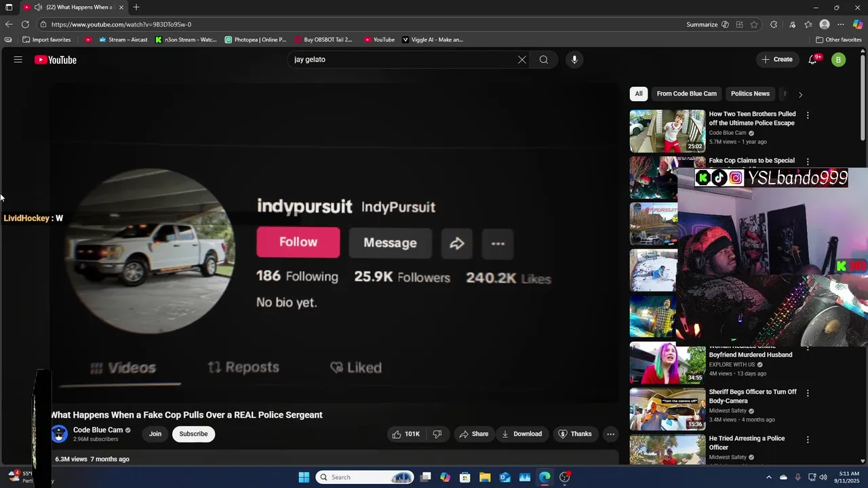
Task: Like the video with thumbs up
Action: [x=406, y=434]
